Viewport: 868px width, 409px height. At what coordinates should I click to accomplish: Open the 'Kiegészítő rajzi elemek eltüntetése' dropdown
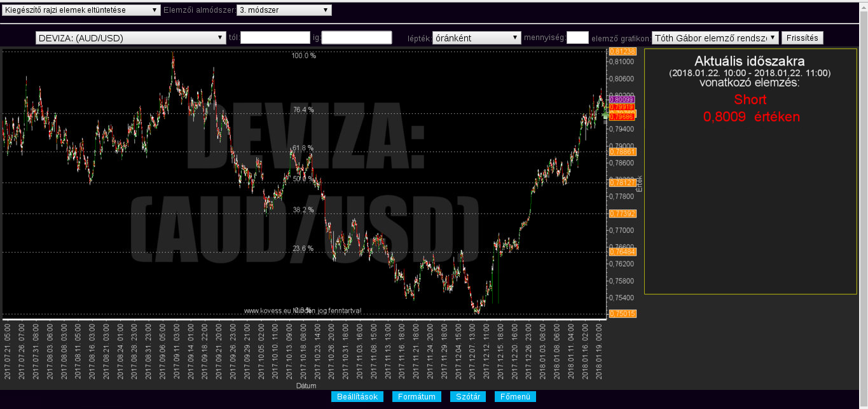(x=81, y=10)
